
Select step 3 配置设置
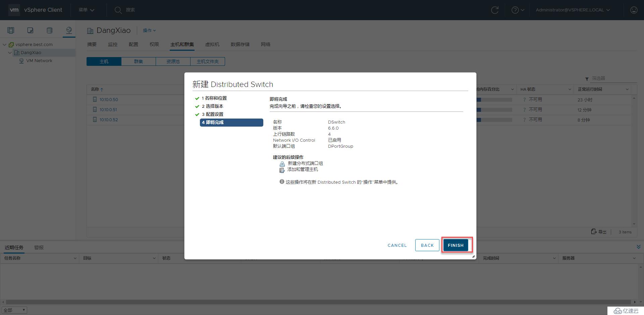tap(213, 114)
